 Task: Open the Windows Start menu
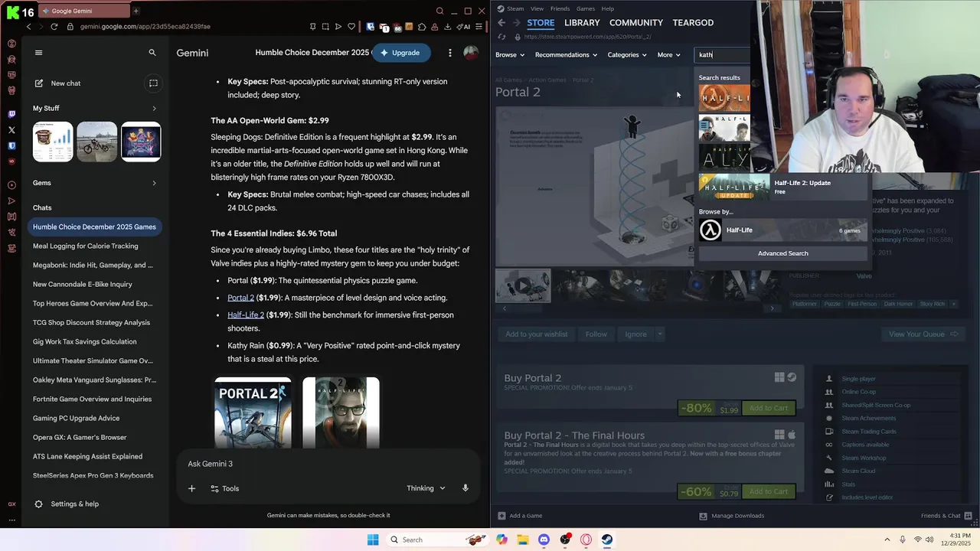373,540
